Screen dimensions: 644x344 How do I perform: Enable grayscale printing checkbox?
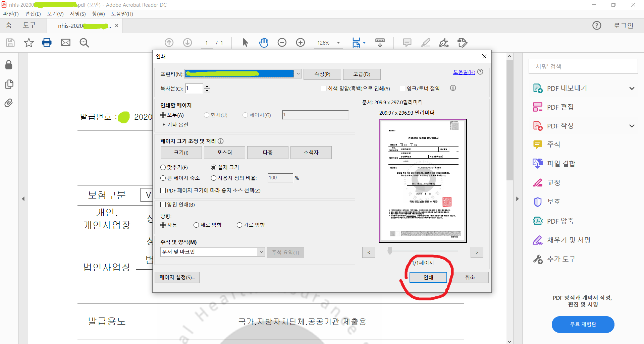coord(324,89)
